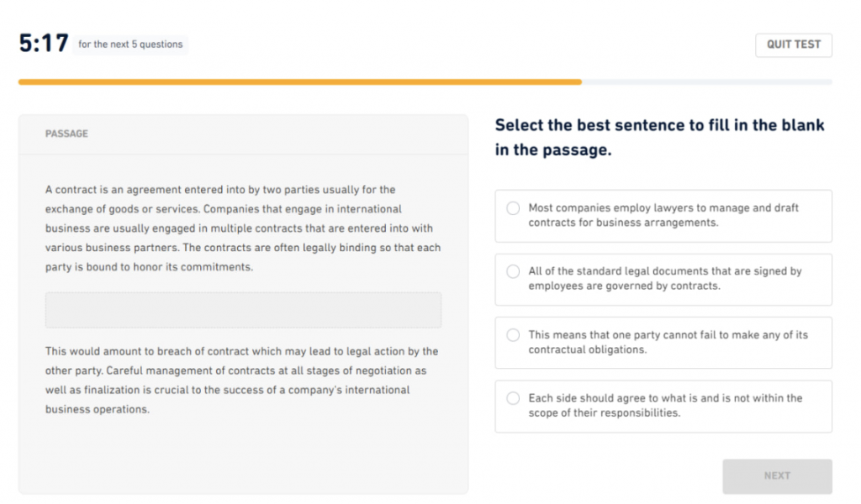861x504 pixels.
Task: Click the blank sentence placeholder in passage
Action: click(243, 310)
